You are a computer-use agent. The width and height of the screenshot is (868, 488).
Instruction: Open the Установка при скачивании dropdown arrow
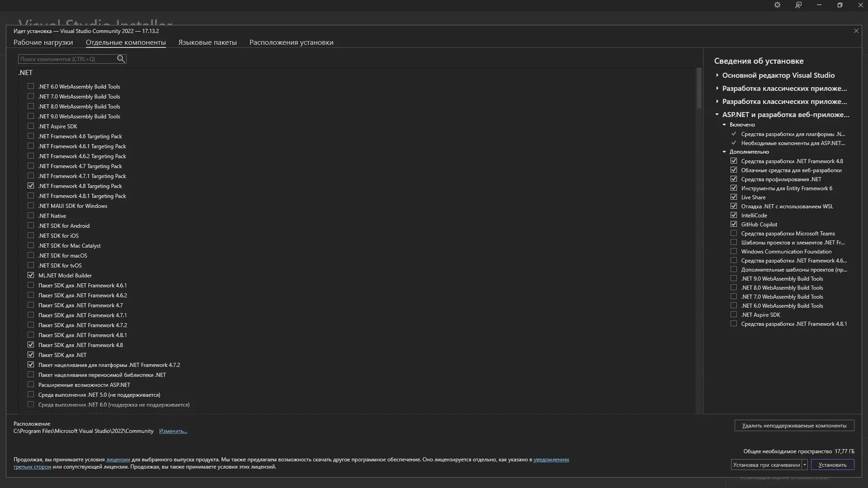click(805, 465)
